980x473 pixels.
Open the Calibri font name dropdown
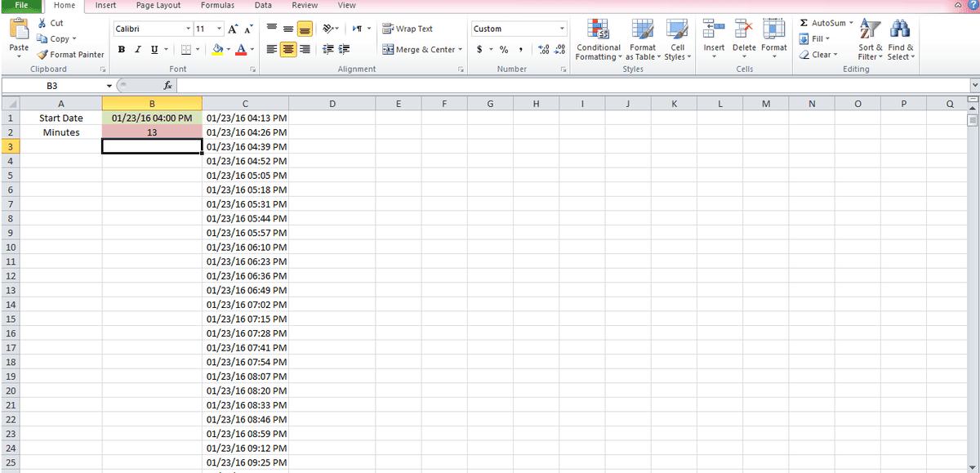[x=188, y=29]
